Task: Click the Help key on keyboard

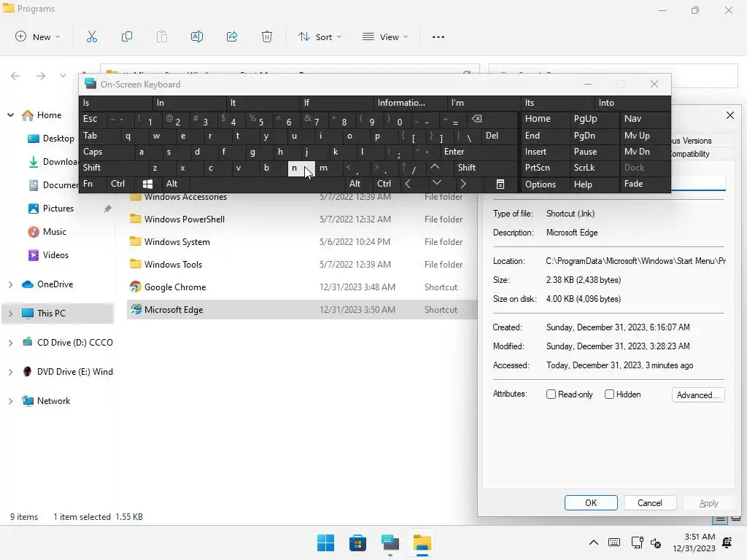Action: coord(594,184)
